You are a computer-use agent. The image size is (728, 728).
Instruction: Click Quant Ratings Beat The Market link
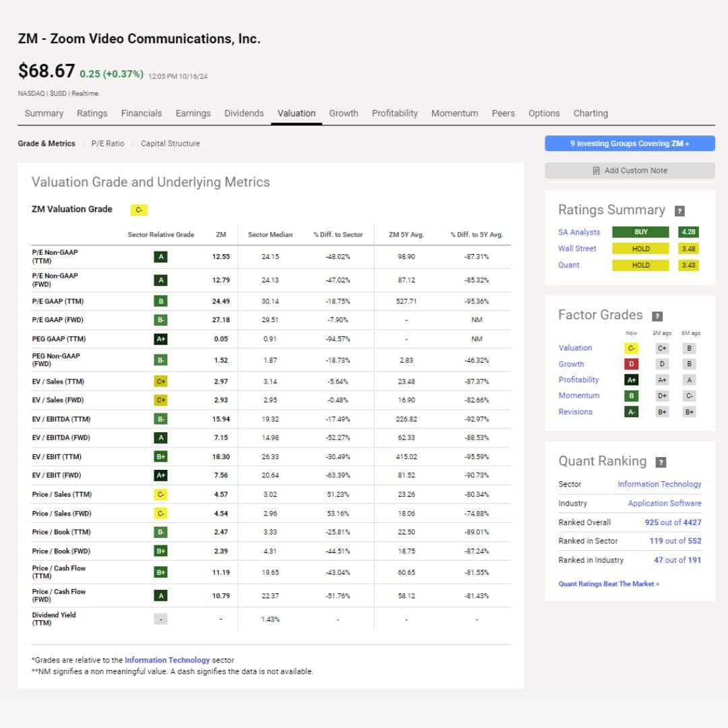click(609, 584)
